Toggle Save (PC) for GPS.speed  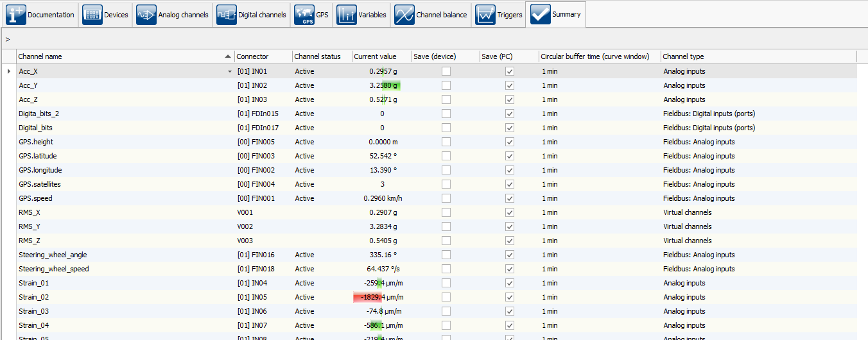click(510, 198)
